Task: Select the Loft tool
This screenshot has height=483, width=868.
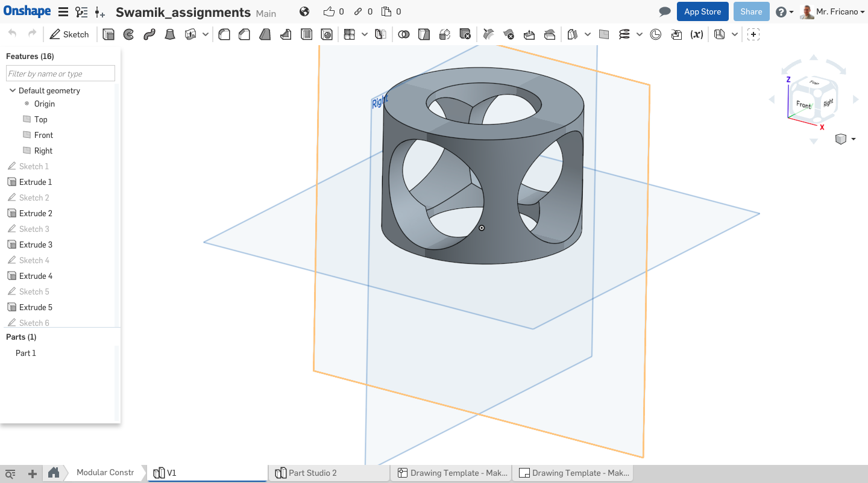Action: tap(170, 34)
